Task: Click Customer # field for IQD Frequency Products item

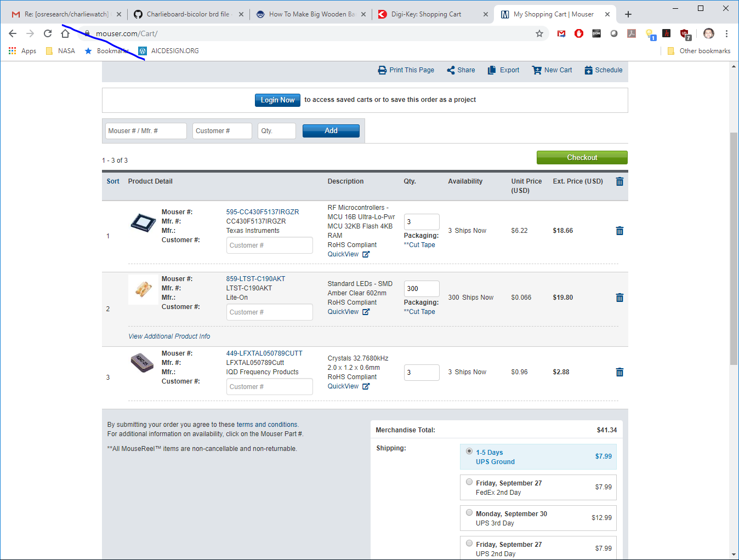Action: coord(270,387)
